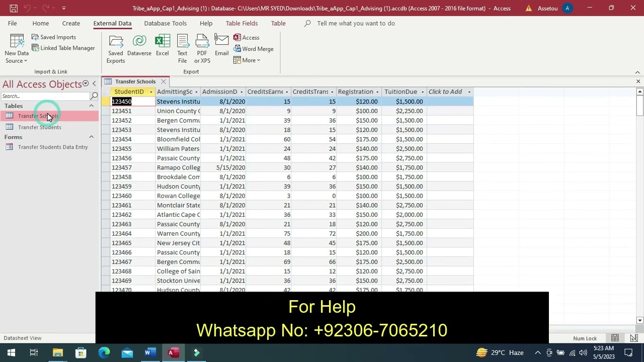Export to Dataverse
644x362 pixels.
tap(139, 46)
